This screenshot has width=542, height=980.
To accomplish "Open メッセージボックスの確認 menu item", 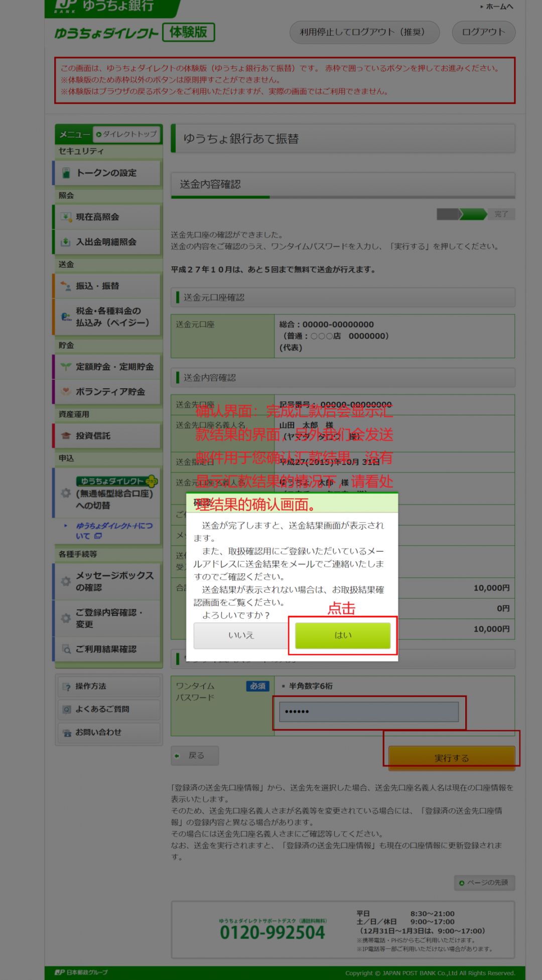I will point(107,581).
